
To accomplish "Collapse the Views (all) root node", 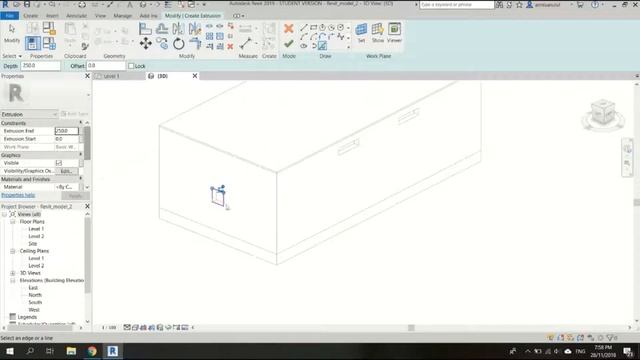I will pyautogui.click(x=4, y=214).
